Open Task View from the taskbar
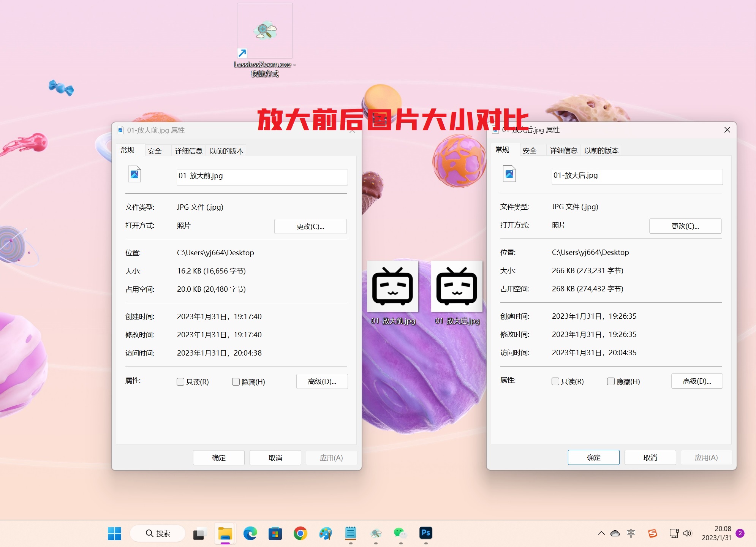The image size is (756, 547). coord(199,533)
